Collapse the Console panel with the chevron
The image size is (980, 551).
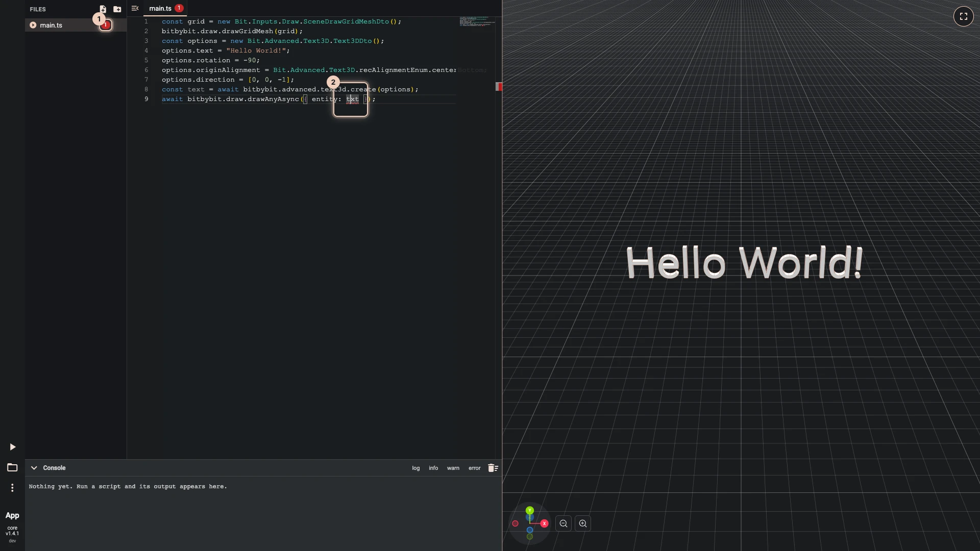34,468
